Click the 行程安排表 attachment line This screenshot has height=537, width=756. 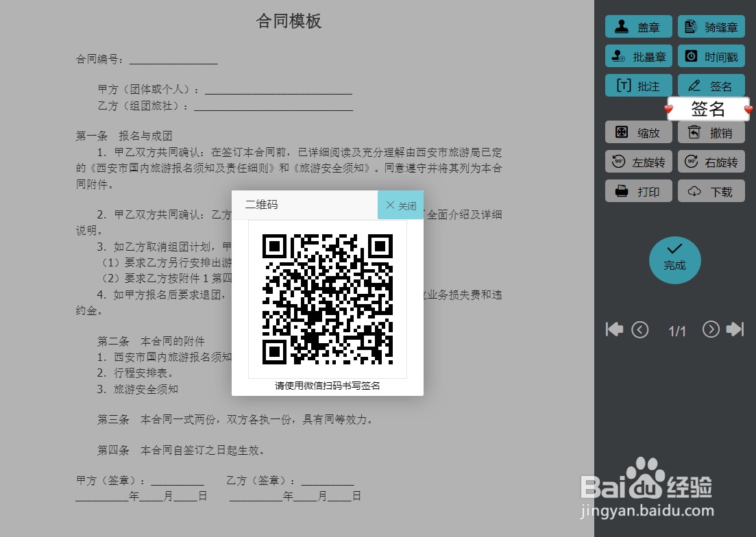coord(135,373)
